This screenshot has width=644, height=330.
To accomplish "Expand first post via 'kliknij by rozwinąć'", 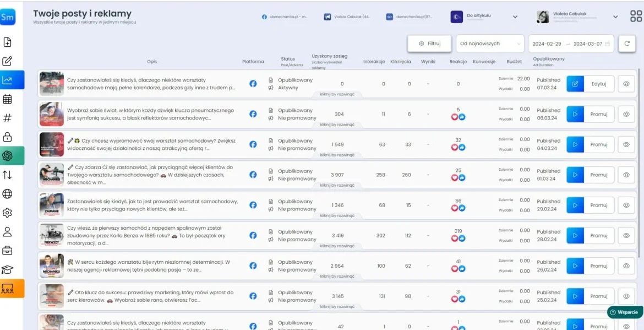I will coord(337,94).
